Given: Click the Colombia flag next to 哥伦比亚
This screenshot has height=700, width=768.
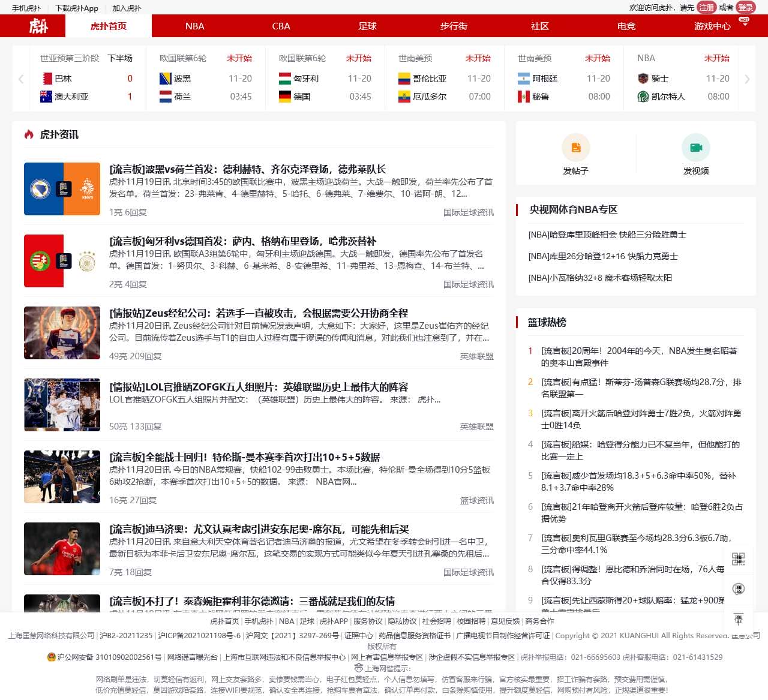Looking at the screenshot, I should tap(404, 79).
